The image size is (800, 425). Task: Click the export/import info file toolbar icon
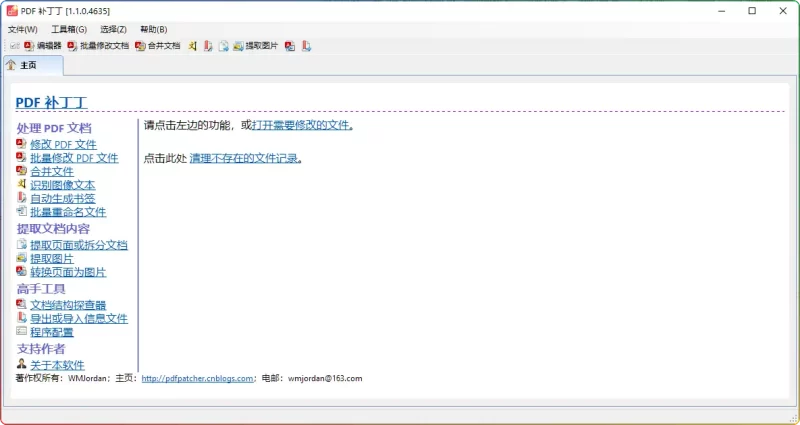[306, 46]
